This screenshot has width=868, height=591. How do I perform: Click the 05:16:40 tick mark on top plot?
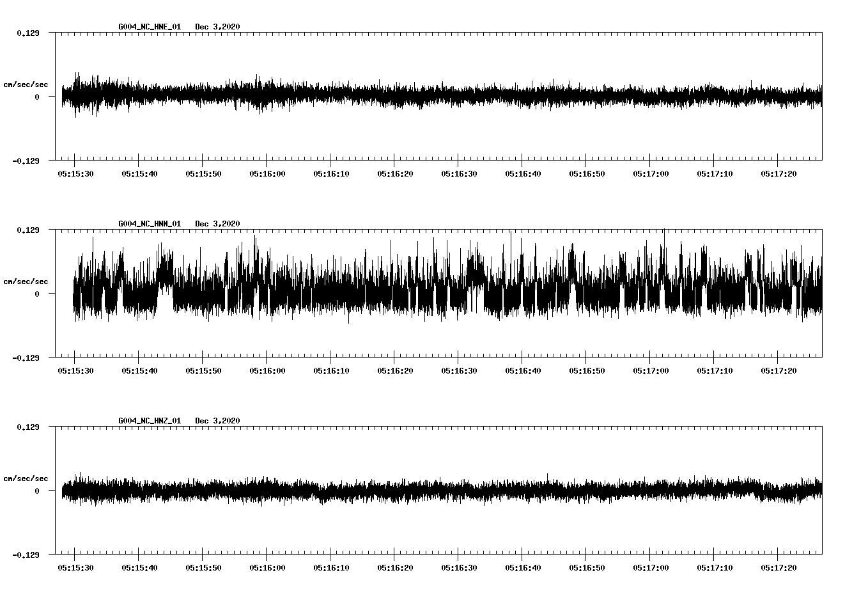click(x=521, y=159)
